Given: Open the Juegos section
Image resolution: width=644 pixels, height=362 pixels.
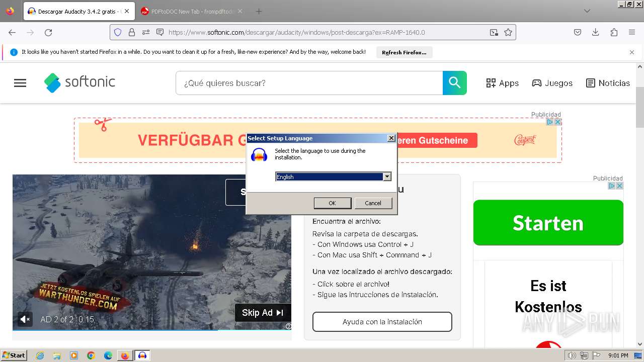Looking at the screenshot, I should 552,83.
